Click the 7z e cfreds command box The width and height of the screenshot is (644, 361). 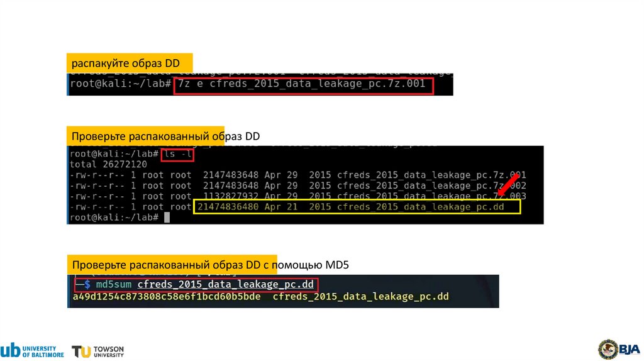[304, 86]
